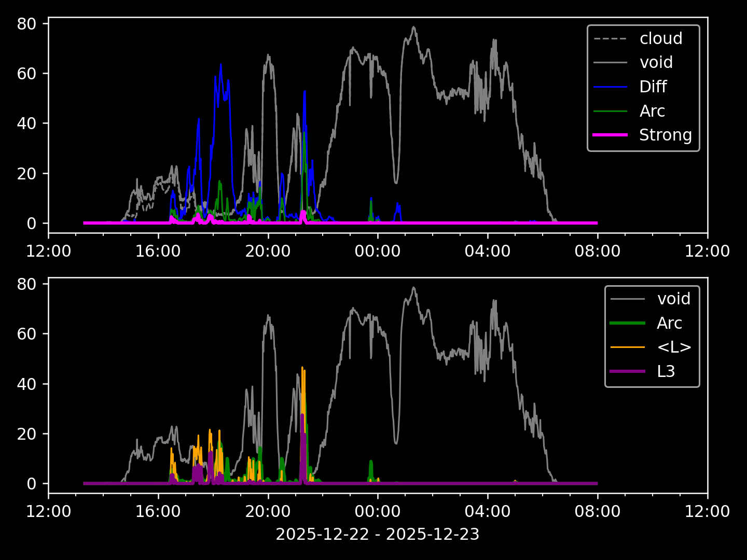Click the 'Arc' label in bottom legend

click(x=669, y=323)
